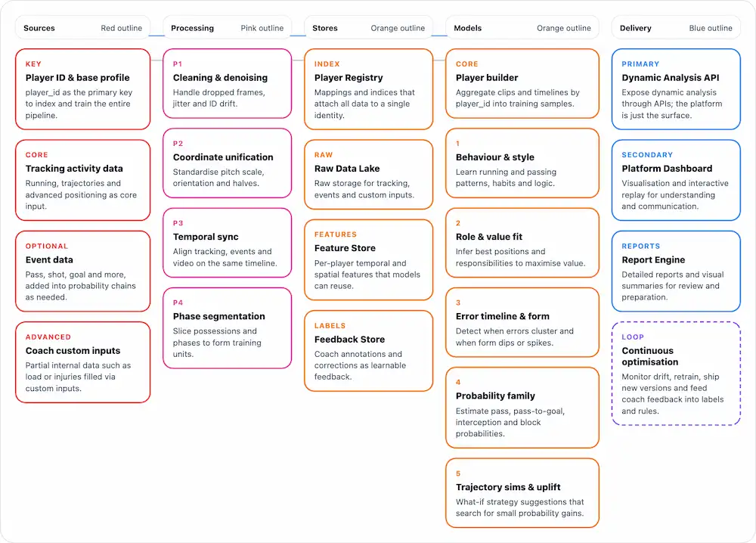Open the Phase segmentation card
Image resolution: width=756 pixels, height=543 pixels.
(x=227, y=328)
